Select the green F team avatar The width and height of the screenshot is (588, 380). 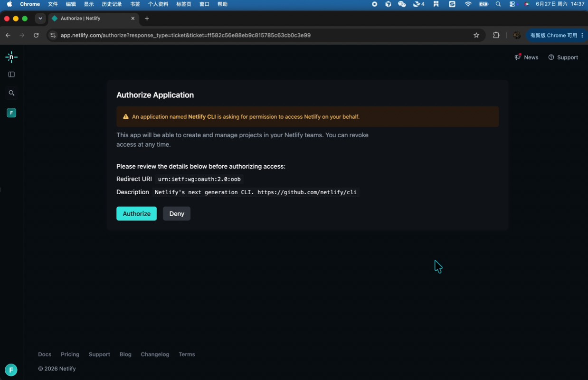(11, 113)
